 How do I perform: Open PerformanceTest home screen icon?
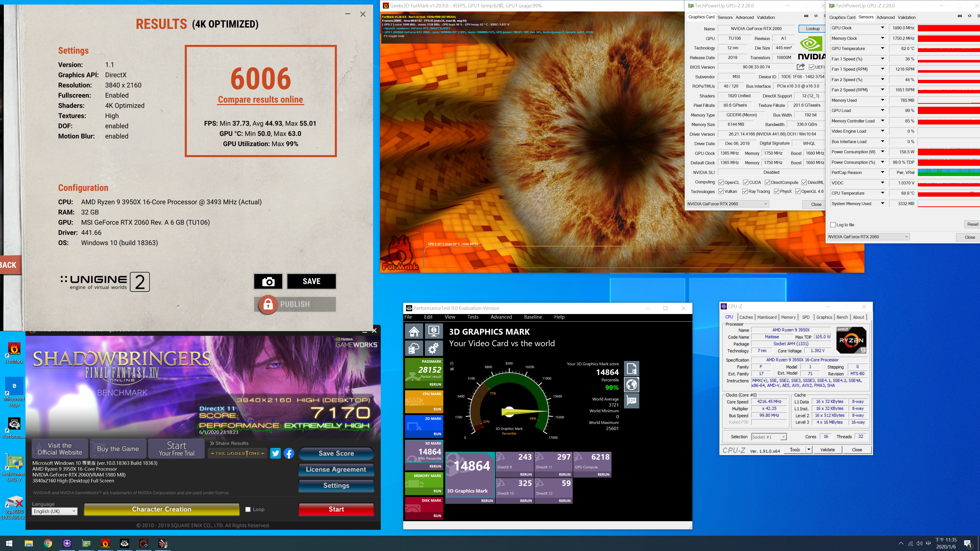tap(414, 331)
